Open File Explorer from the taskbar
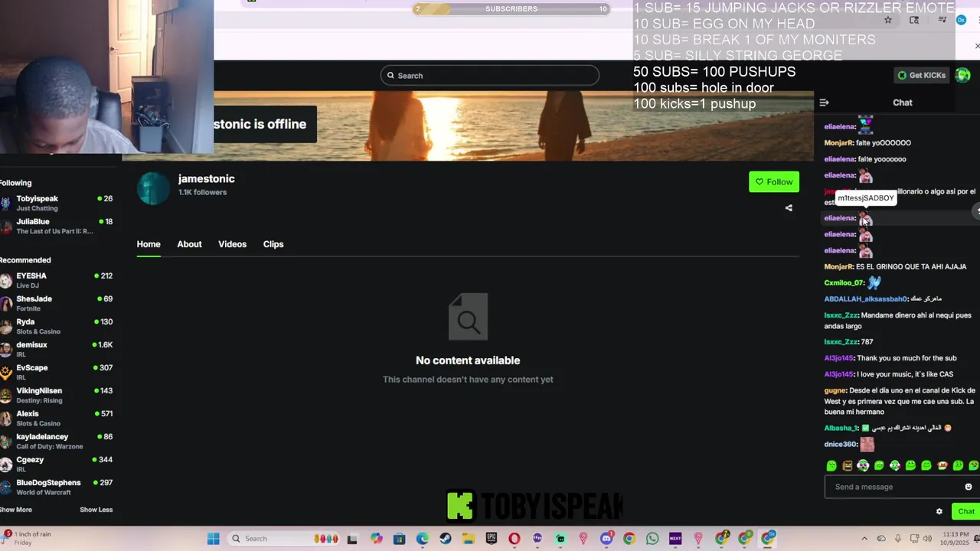Screen dimensions: 980x551 coord(469,539)
